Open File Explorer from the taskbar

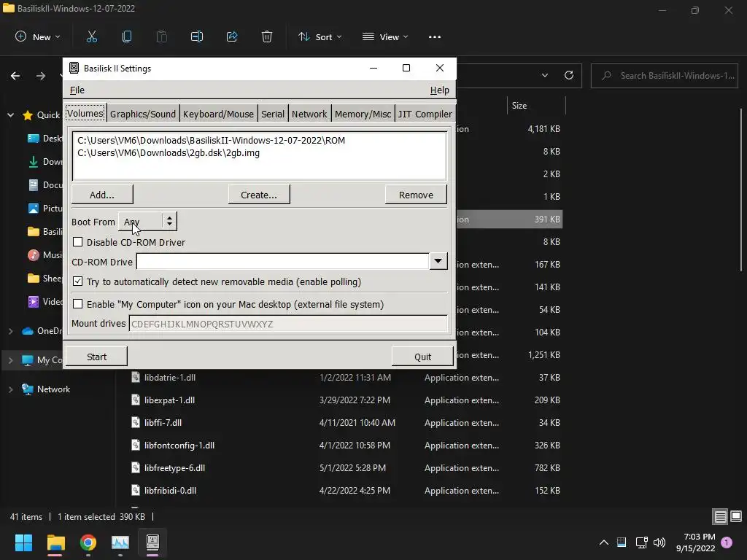[x=55, y=542]
